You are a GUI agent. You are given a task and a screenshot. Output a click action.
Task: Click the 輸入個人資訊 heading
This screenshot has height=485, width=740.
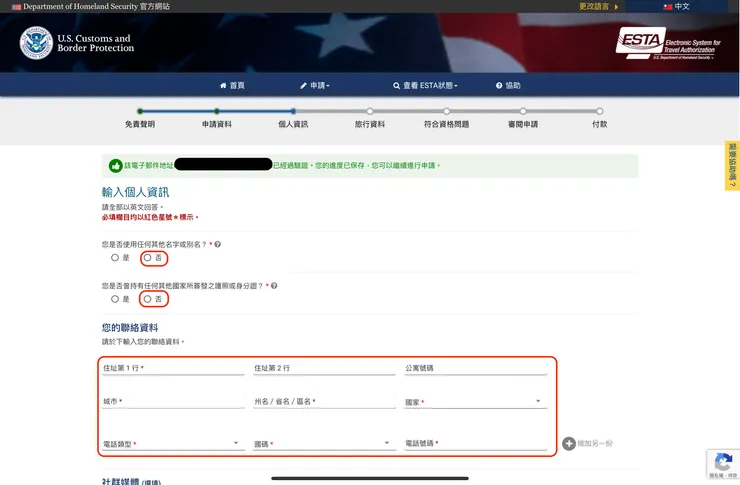point(135,192)
